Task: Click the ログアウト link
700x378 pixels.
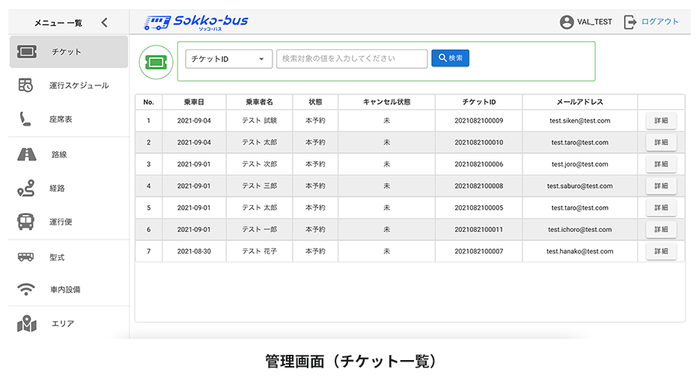Action: (660, 21)
